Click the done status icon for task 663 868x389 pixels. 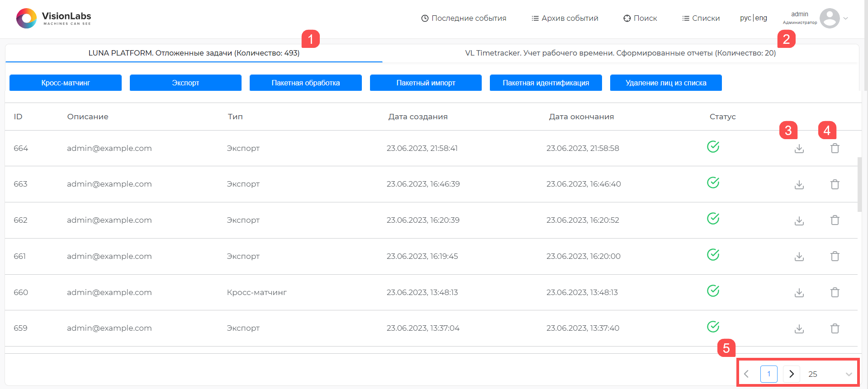tap(713, 183)
